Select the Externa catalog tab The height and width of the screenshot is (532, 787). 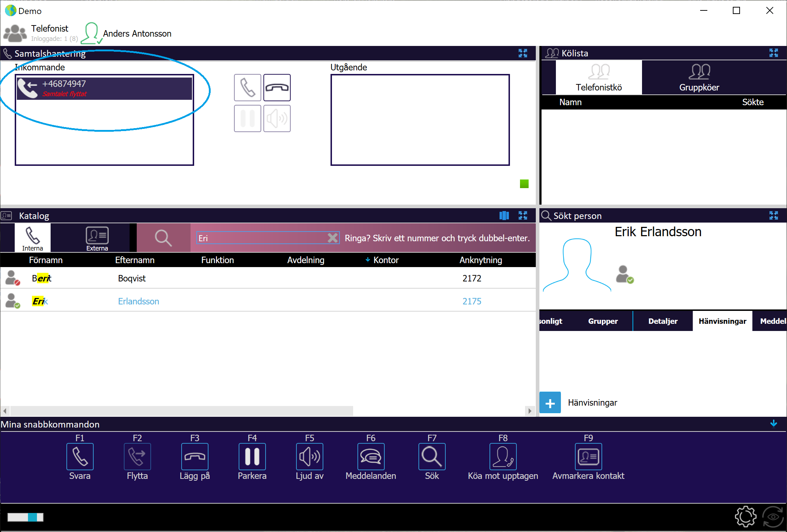[97, 238]
